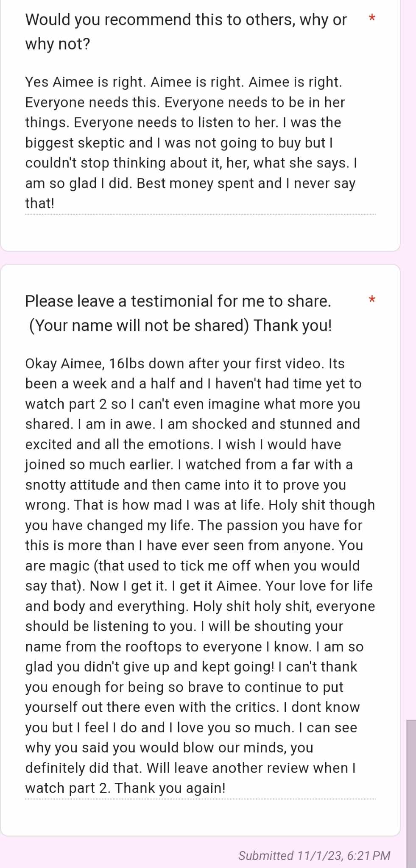Click the red asterisk beside the testimonial question

[x=372, y=300]
